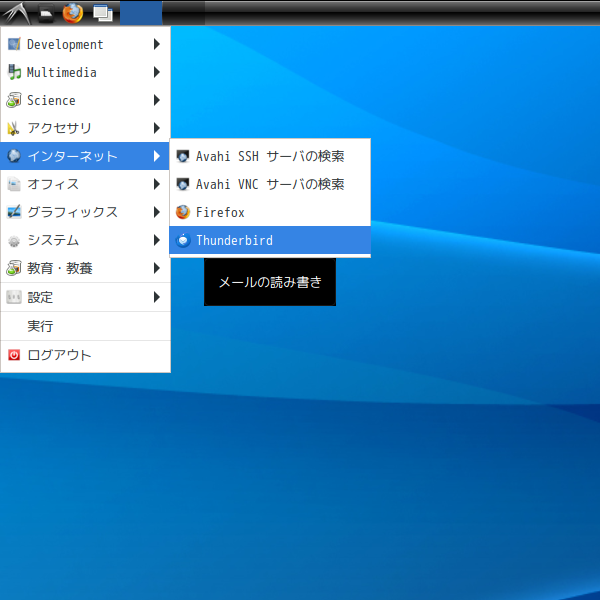This screenshot has width=600, height=600.
Task: Open the アクセサリ menu entry
Action: [85, 128]
